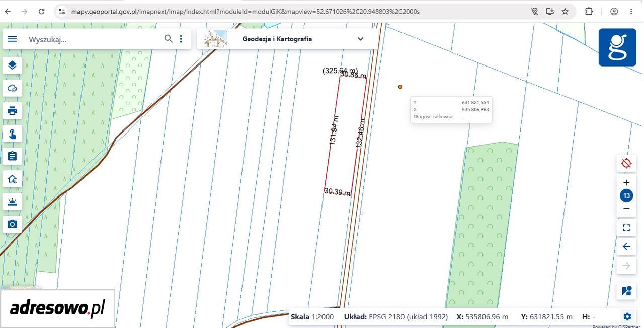Open the sunlight analysis tool
Image resolution: width=644 pixels, height=328 pixels.
[13, 202]
